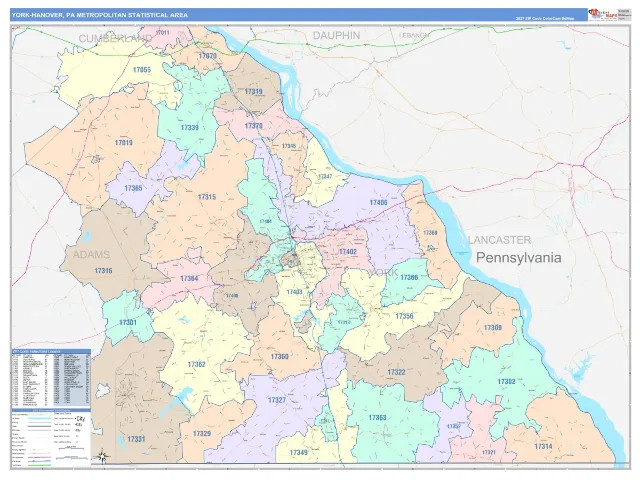Click ZIP code 17363 label
Viewport: 640px width, 480px height.
pyautogui.click(x=377, y=418)
